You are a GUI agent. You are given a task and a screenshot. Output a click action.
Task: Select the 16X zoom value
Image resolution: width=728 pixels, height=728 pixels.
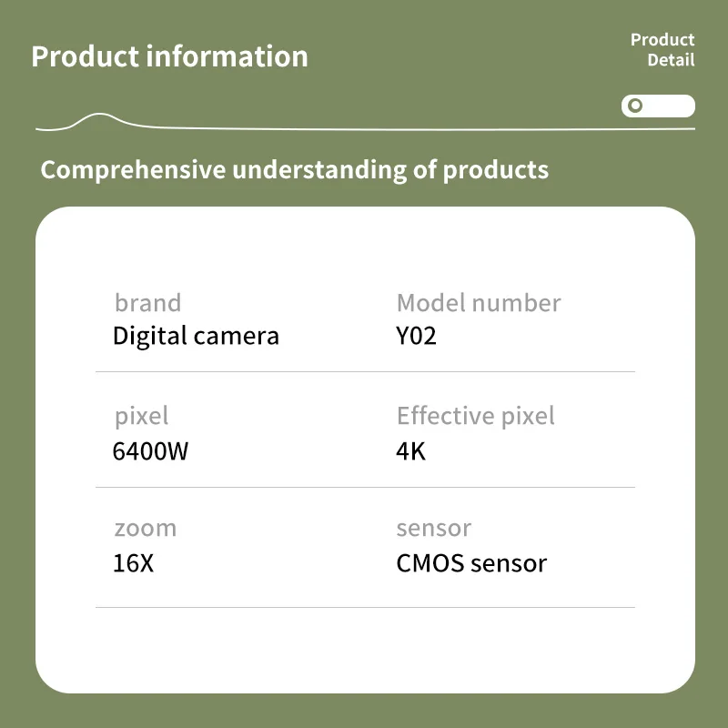coord(133,562)
